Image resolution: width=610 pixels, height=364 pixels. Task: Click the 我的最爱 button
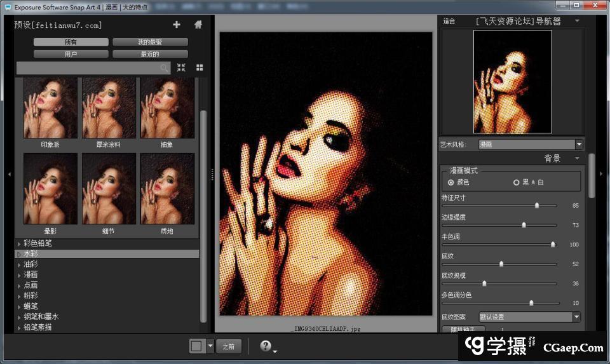150,42
